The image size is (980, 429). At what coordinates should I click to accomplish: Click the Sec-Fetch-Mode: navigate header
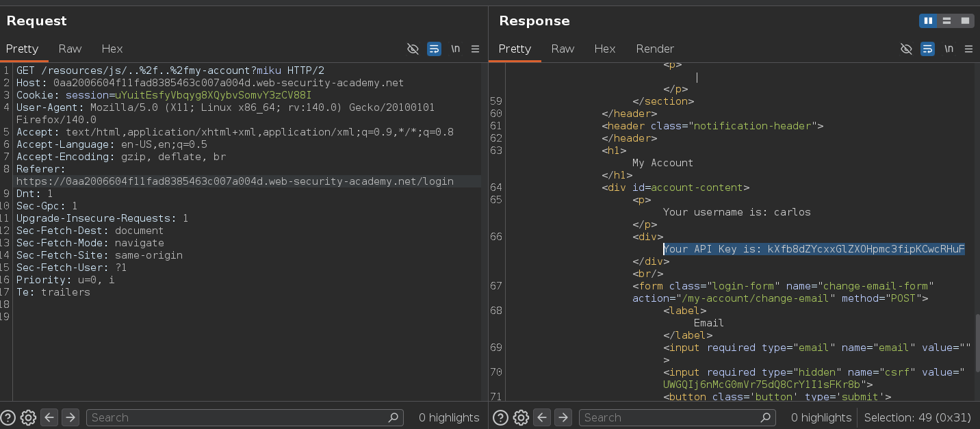click(90, 243)
